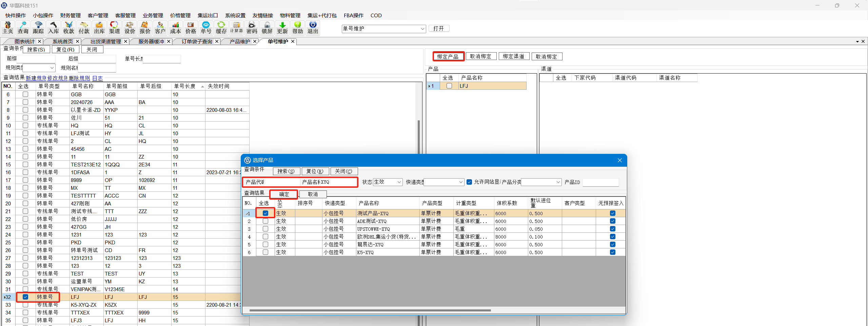Open the 查询 search toolbar icon
The height and width of the screenshot is (326, 868).
[x=23, y=28]
